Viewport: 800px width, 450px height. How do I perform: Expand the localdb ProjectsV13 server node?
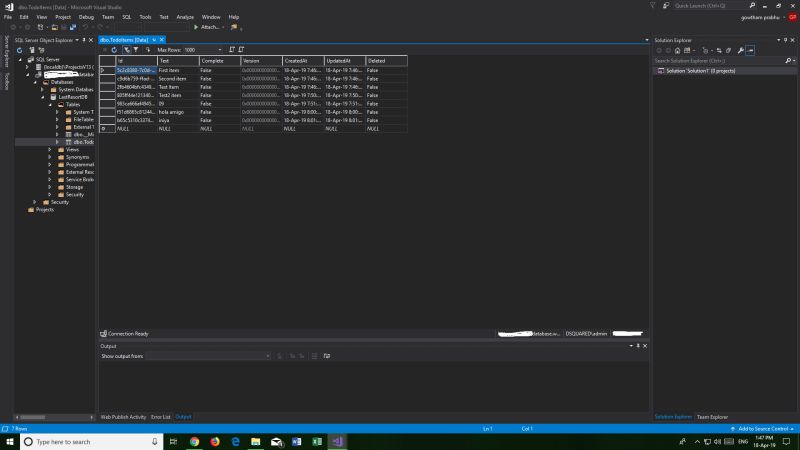pyautogui.click(x=28, y=67)
